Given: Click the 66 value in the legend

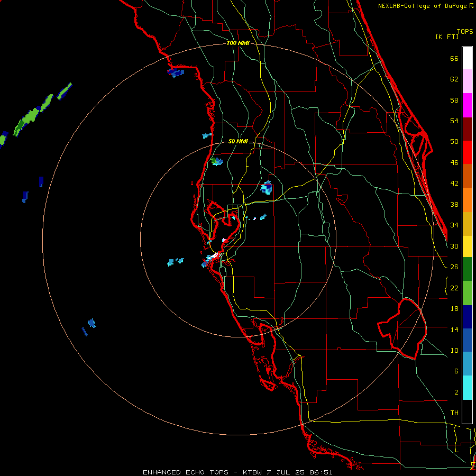Looking at the screenshot, I should click(454, 58).
